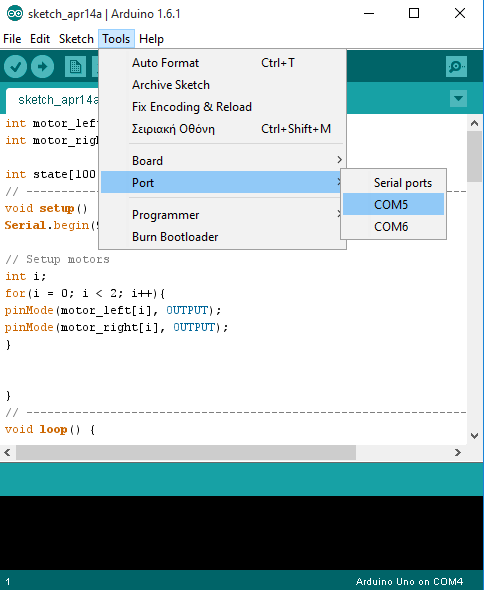This screenshot has width=484, height=591.
Task: Open the tab options dropdown arrow
Action: 458,99
